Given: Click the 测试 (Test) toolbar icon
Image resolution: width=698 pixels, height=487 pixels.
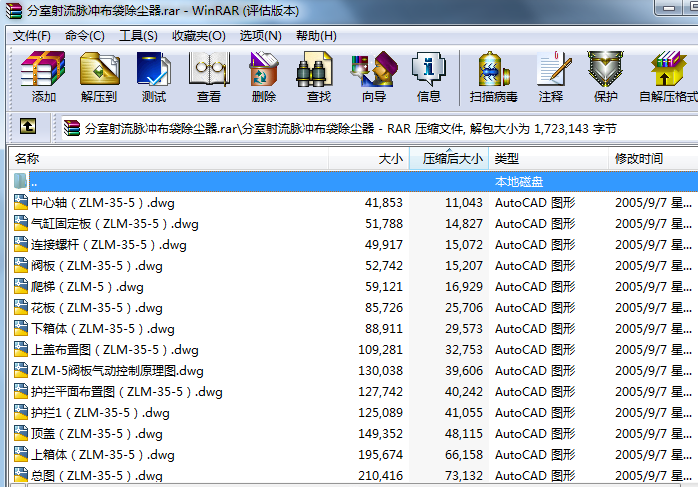Looking at the screenshot, I should (154, 69).
